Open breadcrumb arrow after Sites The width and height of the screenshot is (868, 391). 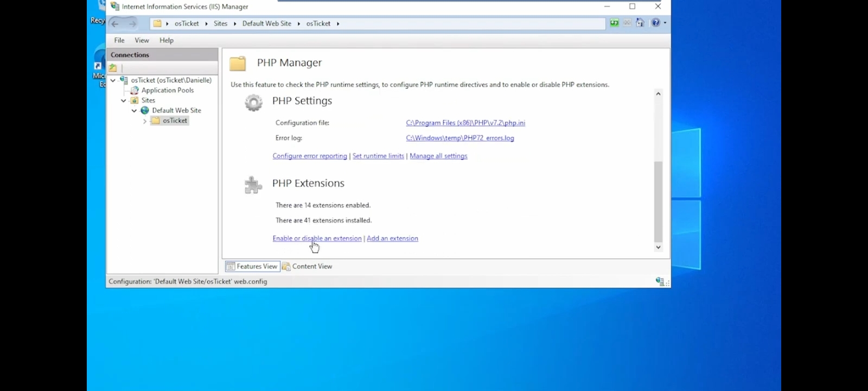[235, 24]
